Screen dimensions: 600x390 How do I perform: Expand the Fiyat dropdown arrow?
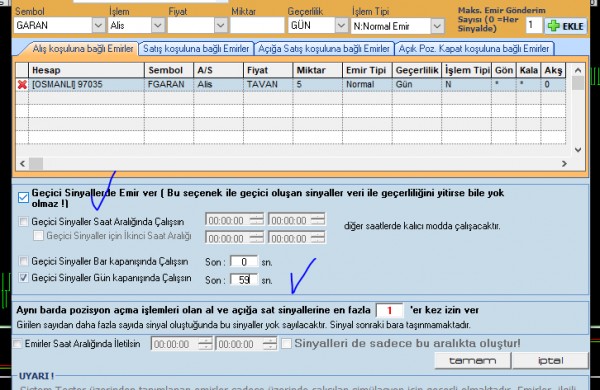point(220,26)
